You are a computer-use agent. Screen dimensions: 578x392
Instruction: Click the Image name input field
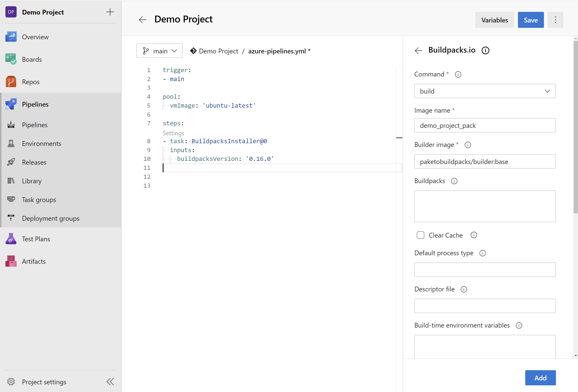[485, 125]
